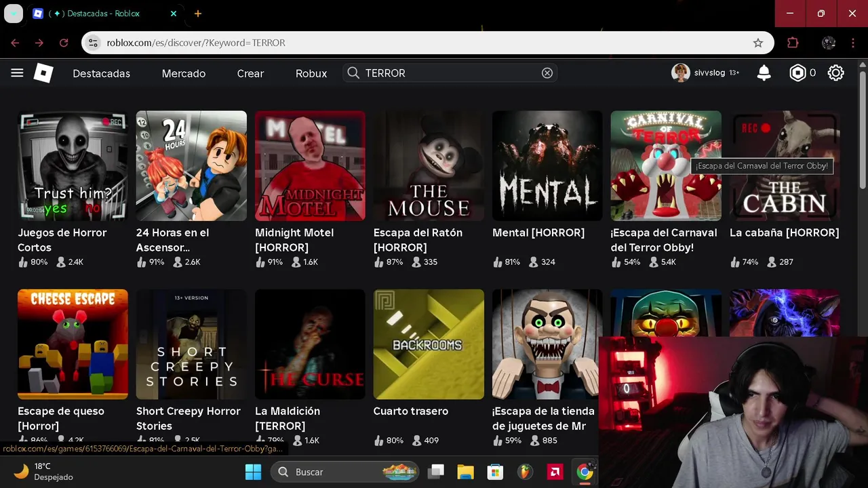This screenshot has height=488, width=868.
Task: Open the Short Creepy Horror Stories title
Action: click(189, 418)
